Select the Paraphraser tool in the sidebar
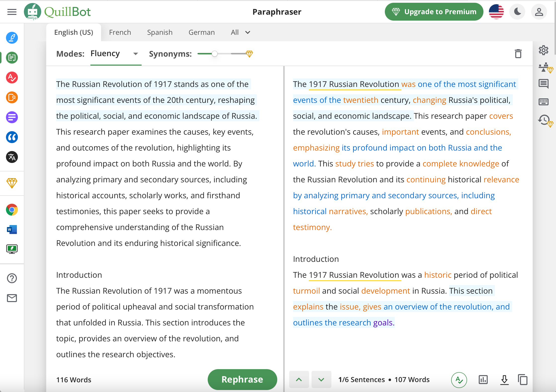Image resolution: width=556 pixels, height=392 pixels. [12, 58]
